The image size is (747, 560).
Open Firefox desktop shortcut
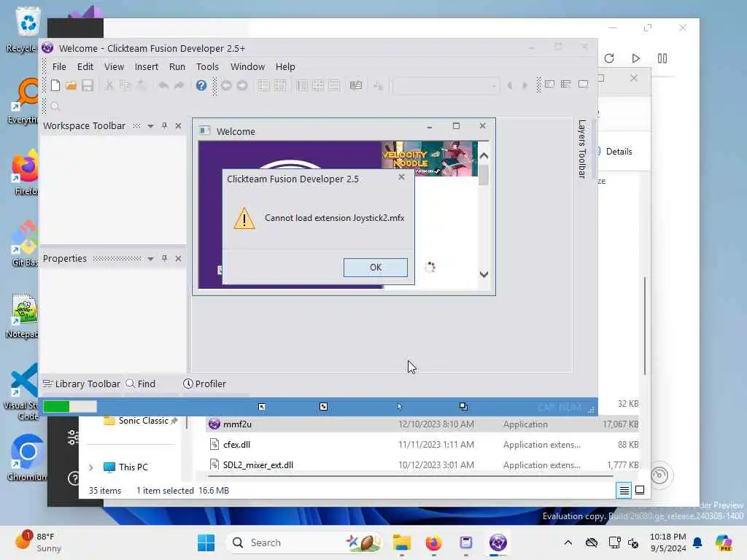click(24, 174)
